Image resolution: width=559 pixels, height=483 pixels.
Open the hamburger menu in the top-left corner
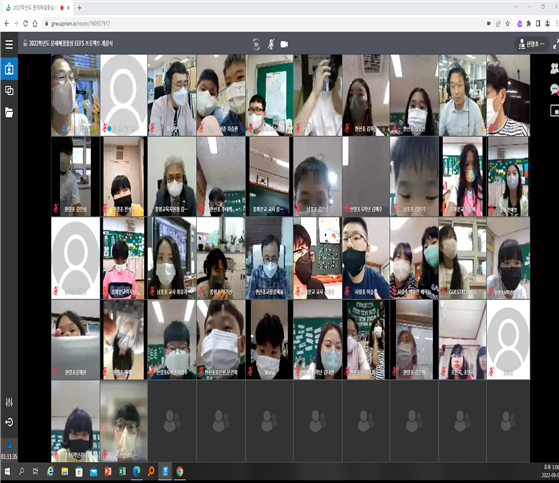pos(9,44)
